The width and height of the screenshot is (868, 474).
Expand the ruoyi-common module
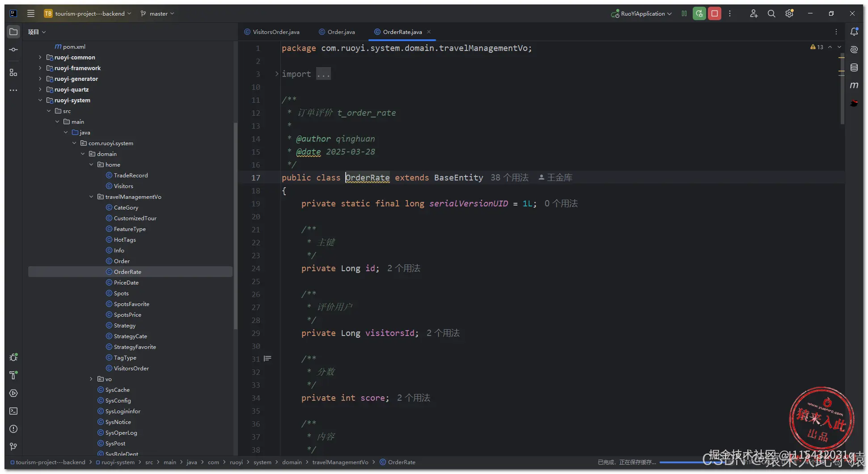point(40,57)
